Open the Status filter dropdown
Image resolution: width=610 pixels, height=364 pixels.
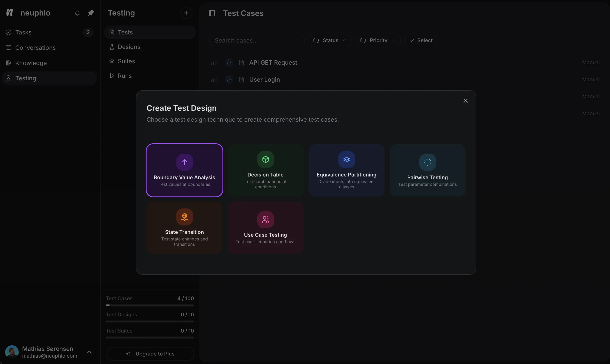point(329,40)
